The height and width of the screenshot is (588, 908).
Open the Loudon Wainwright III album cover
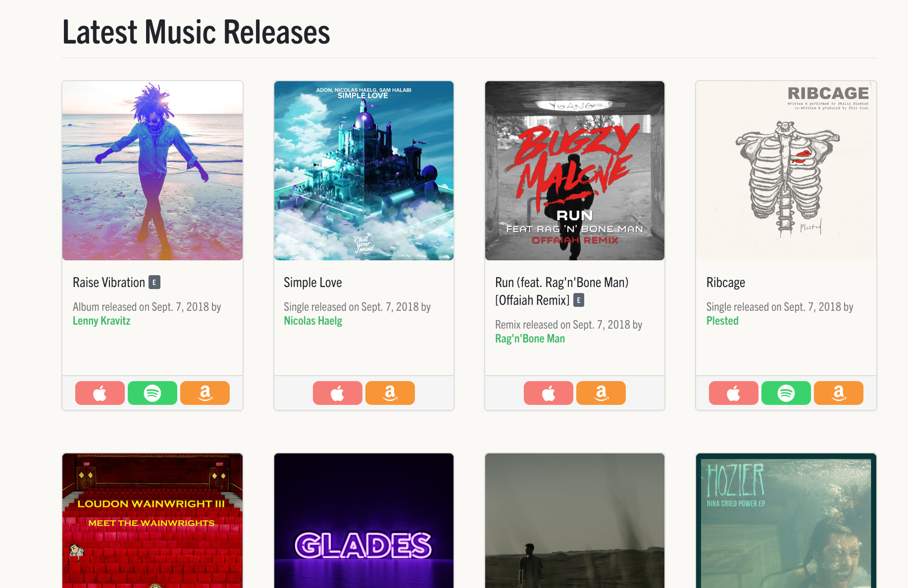point(152,521)
